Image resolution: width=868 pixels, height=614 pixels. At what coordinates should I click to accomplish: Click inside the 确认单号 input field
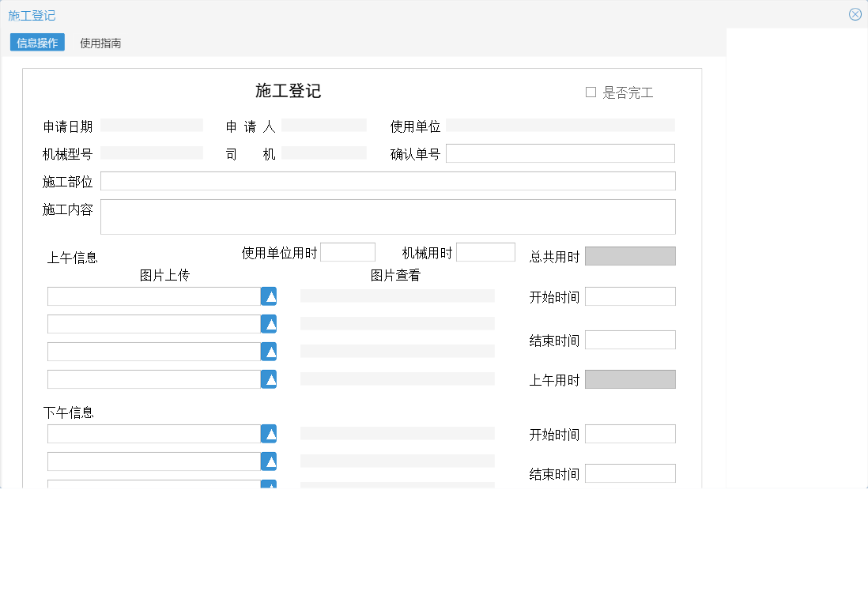click(560, 153)
